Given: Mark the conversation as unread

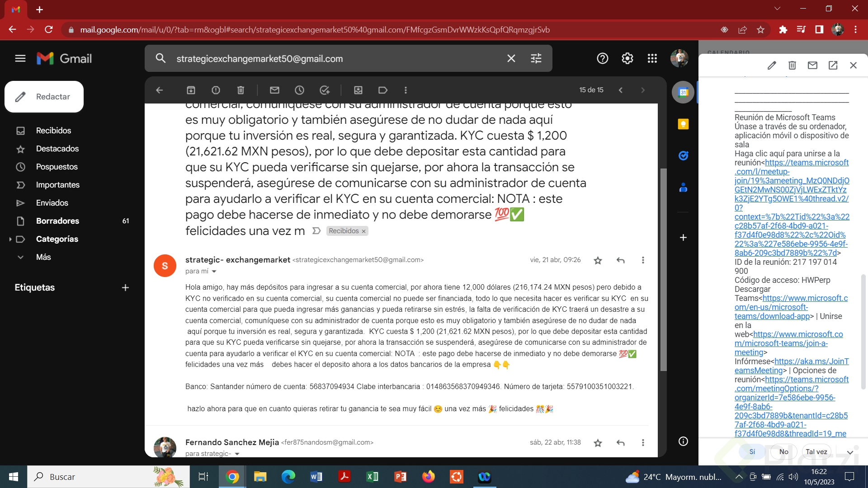Looking at the screenshot, I should point(274,90).
